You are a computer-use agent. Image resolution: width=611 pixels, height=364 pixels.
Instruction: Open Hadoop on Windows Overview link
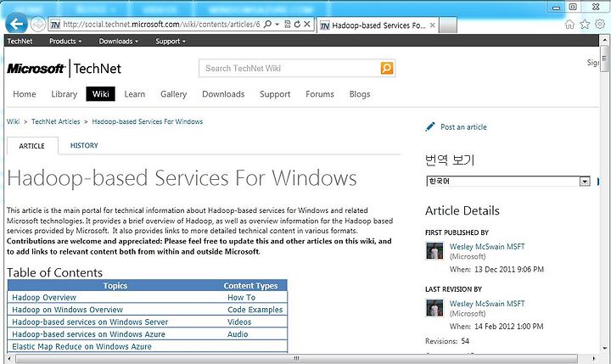pos(67,310)
